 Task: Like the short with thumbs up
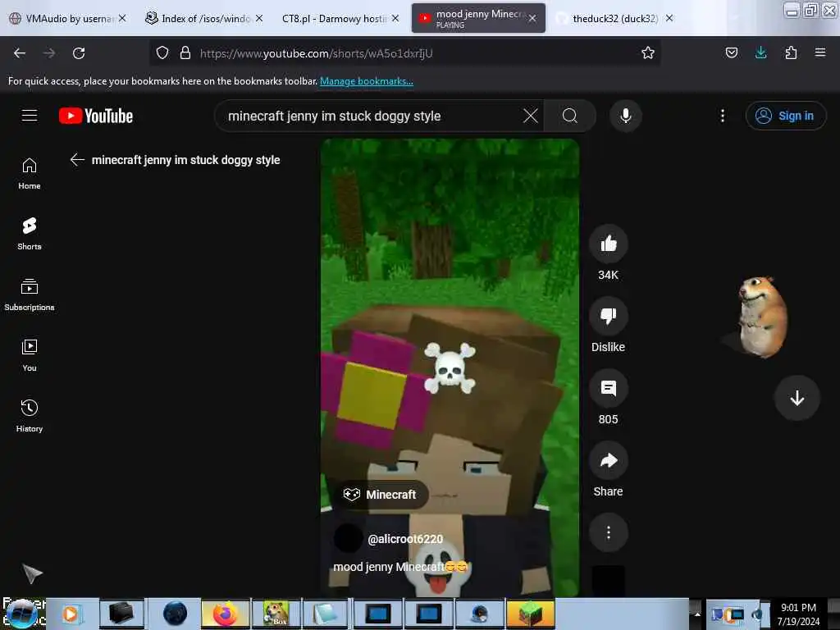click(608, 244)
